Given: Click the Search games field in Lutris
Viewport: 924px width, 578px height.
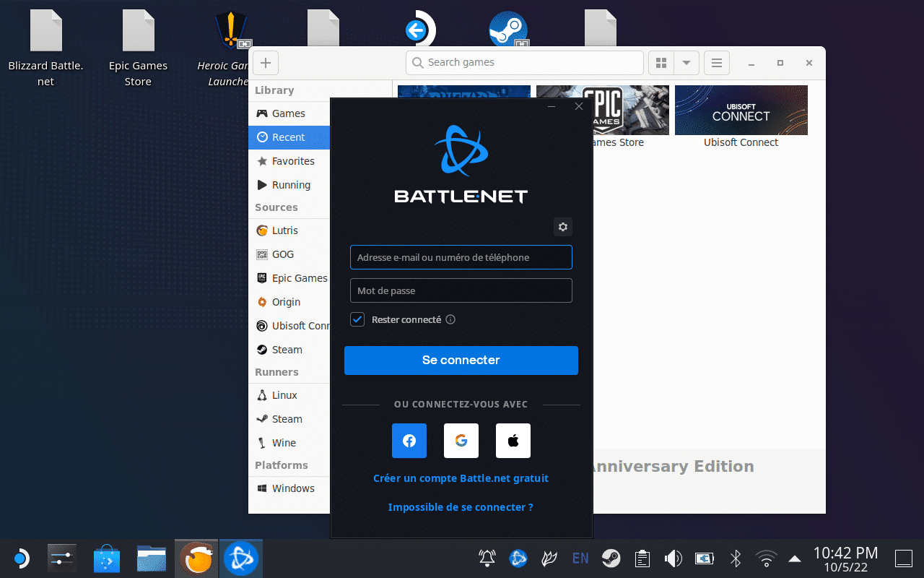Looking at the screenshot, I should (x=525, y=63).
